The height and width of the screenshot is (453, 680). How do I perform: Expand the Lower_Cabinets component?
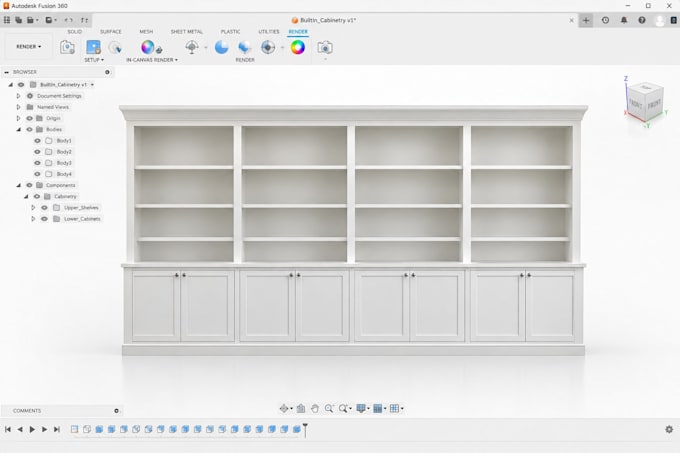[x=33, y=219]
